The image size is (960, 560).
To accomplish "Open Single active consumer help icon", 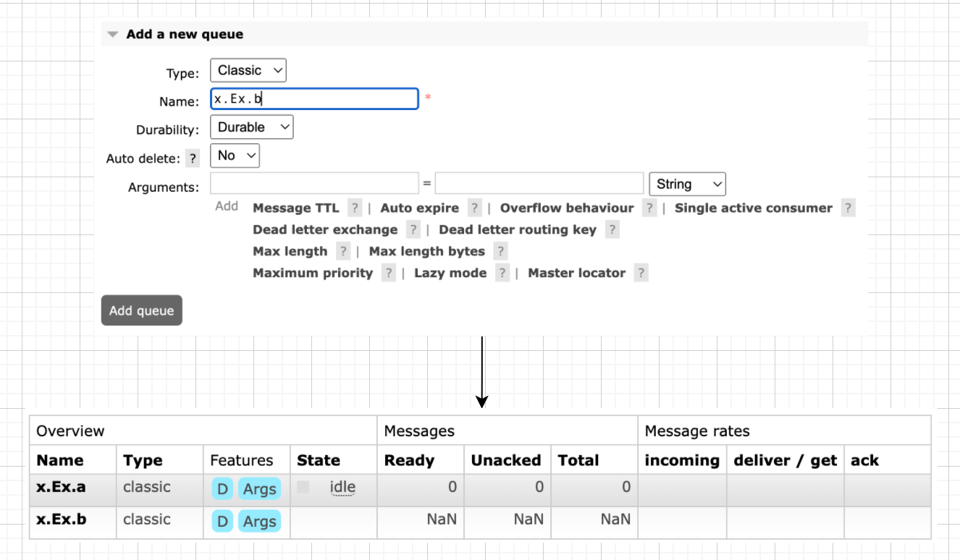I will [849, 208].
